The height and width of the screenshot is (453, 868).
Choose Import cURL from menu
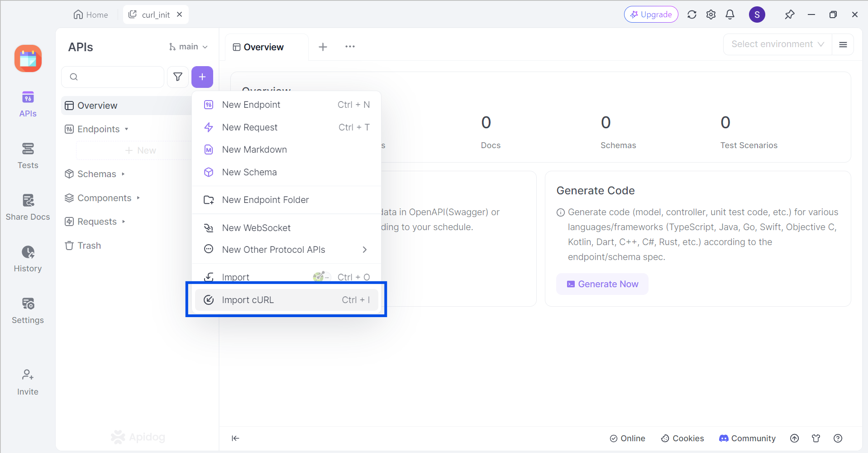pyautogui.click(x=286, y=300)
